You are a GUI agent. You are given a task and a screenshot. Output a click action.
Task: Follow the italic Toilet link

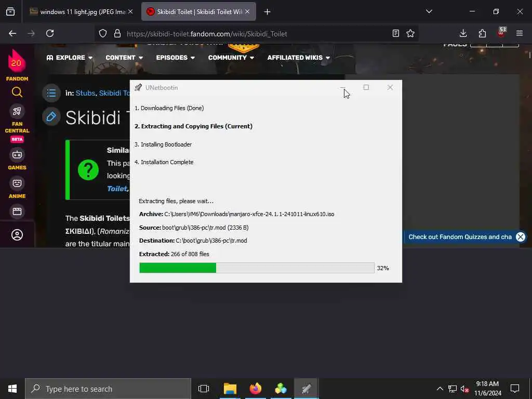click(117, 189)
